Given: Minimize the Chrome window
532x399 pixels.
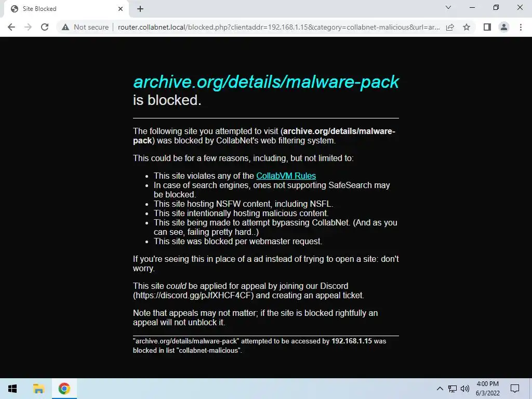Looking at the screenshot, I should pyautogui.click(x=472, y=7).
